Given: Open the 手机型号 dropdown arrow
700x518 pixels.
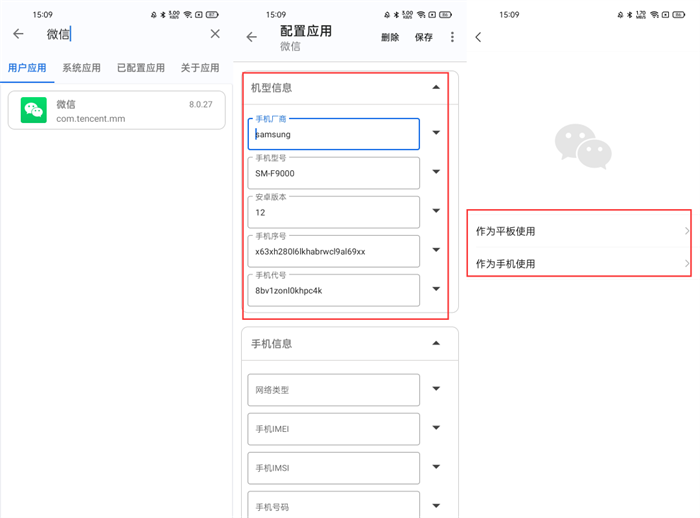Looking at the screenshot, I should [436, 172].
